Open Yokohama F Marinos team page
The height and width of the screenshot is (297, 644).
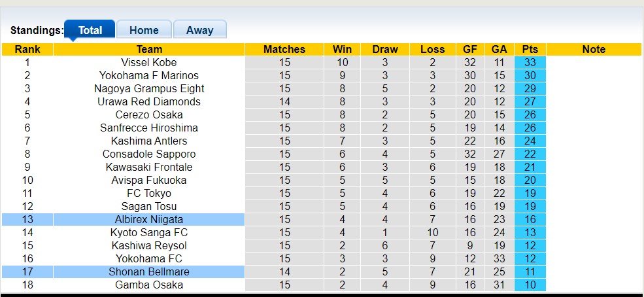coord(149,76)
